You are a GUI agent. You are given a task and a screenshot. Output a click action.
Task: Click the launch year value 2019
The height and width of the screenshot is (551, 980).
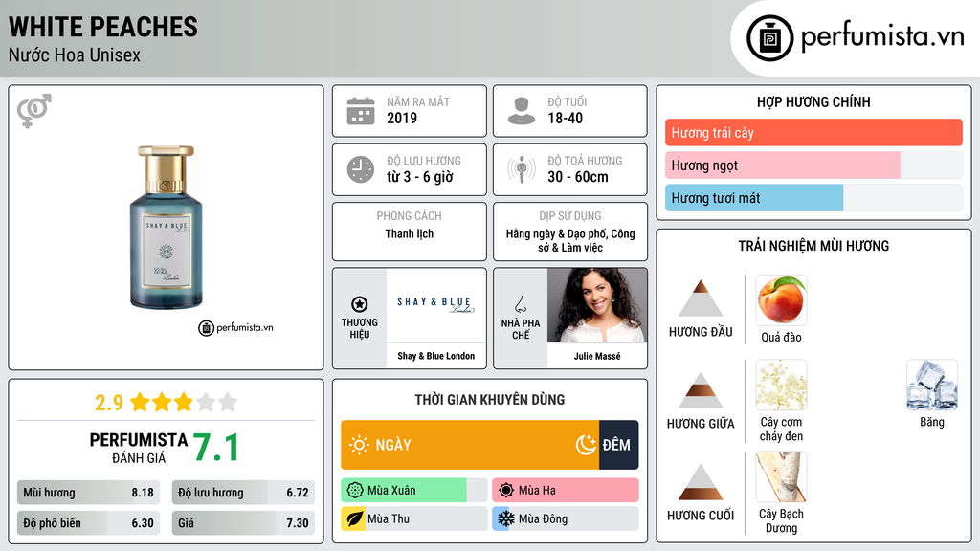(x=402, y=118)
